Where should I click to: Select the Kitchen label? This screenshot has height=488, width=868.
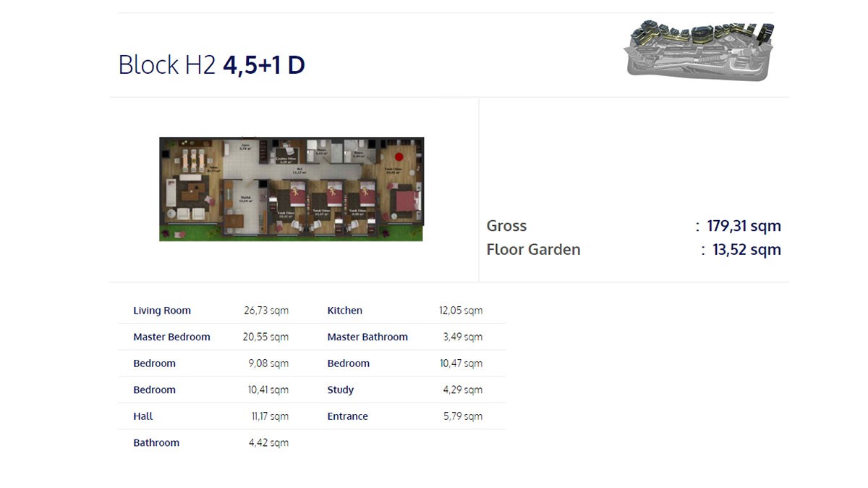[x=345, y=311]
